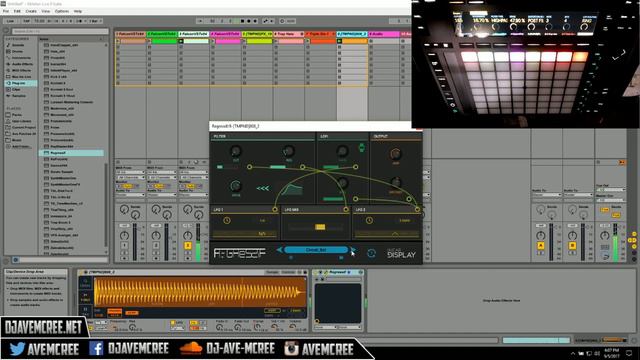Open global quantization 1 Bar menu
This screenshot has width=640, height=360.
94,21
